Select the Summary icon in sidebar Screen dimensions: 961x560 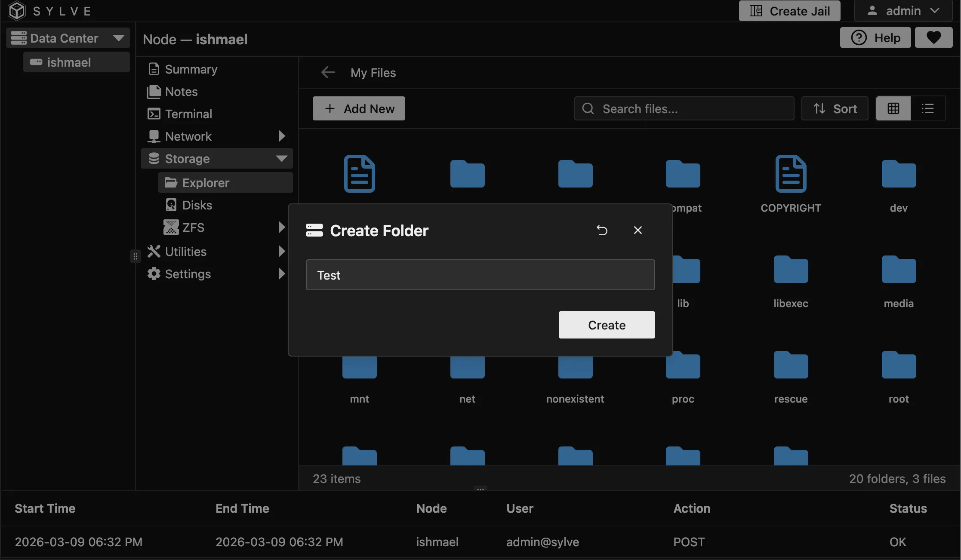point(154,69)
